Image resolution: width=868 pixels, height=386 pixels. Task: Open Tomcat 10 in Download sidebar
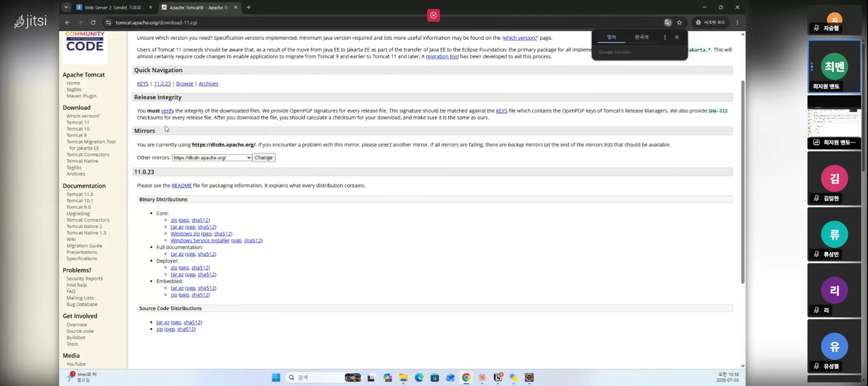pyautogui.click(x=78, y=129)
